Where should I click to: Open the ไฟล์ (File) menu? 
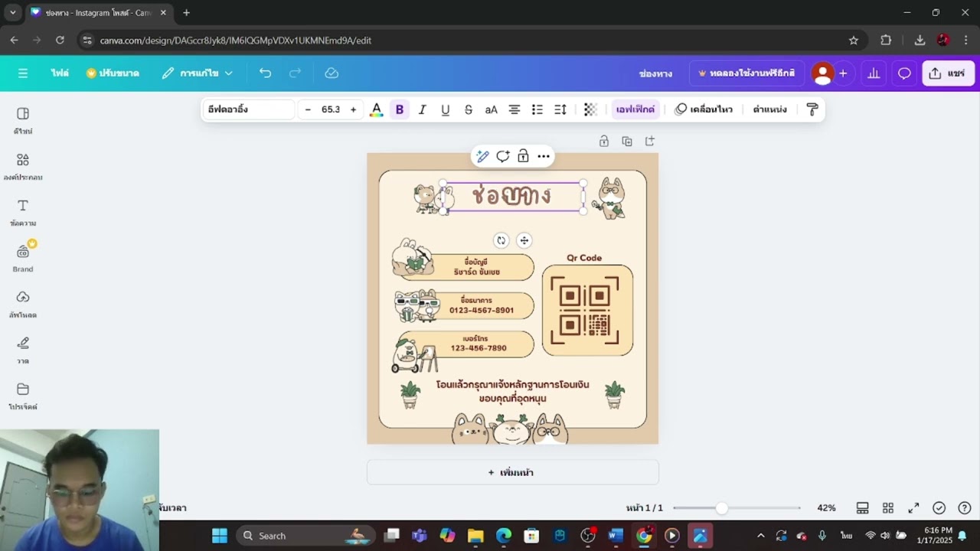[60, 73]
